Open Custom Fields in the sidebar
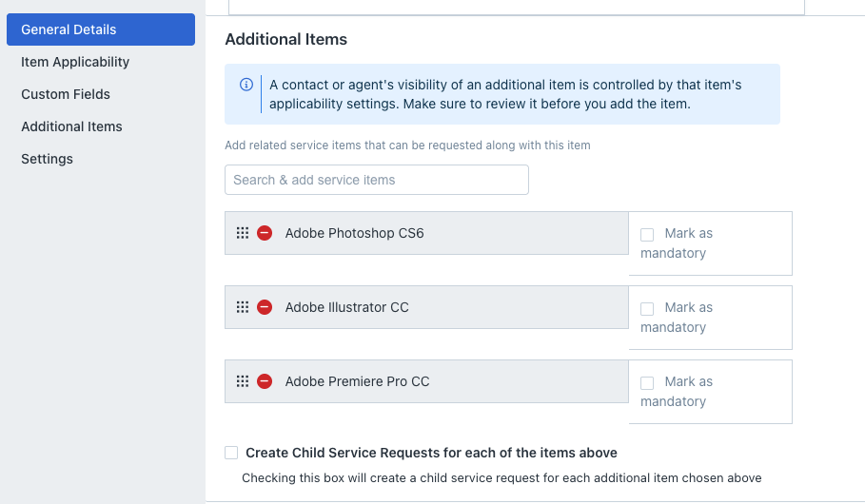 [x=66, y=94]
